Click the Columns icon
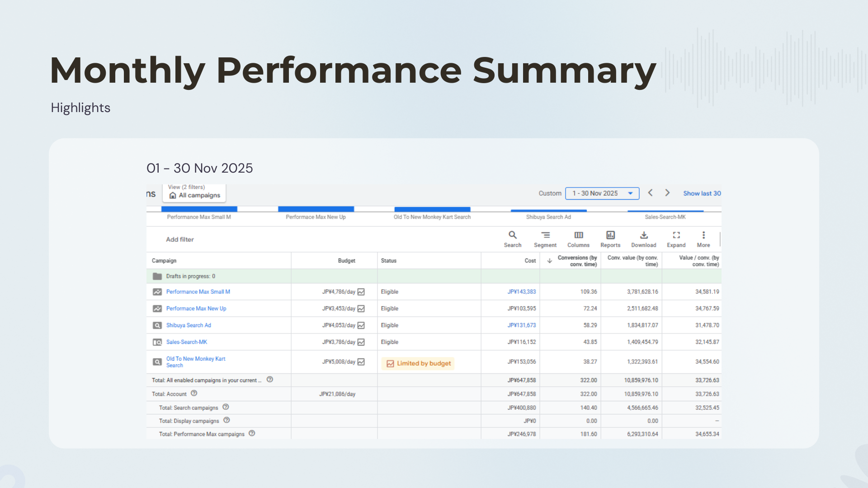The width and height of the screenshot is (868, 488). (578, 235)
